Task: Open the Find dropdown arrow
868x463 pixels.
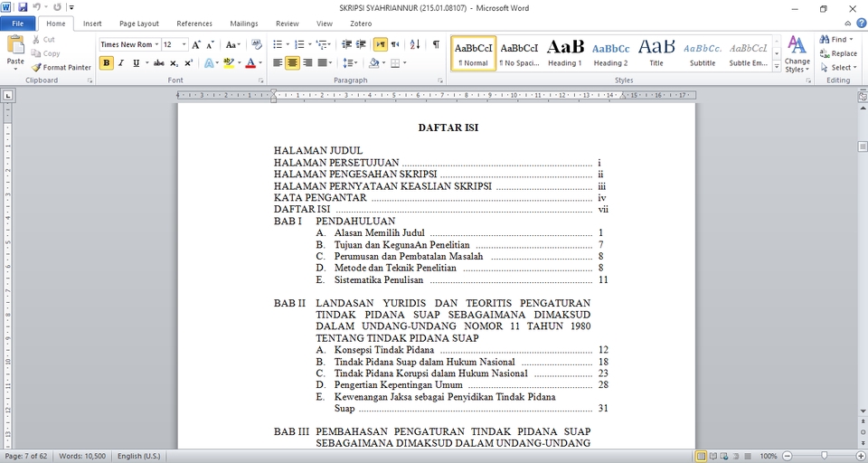Action: [852, 39]
